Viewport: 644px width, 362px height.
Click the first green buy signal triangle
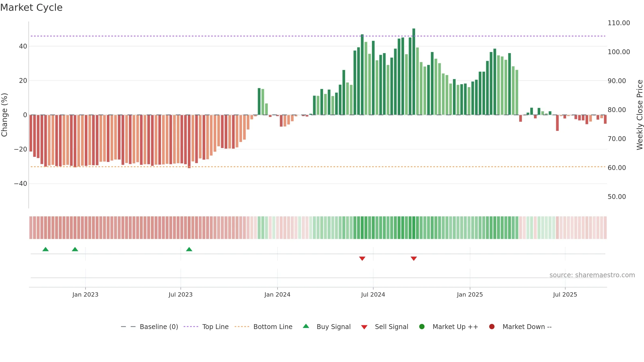pos(46,249)
